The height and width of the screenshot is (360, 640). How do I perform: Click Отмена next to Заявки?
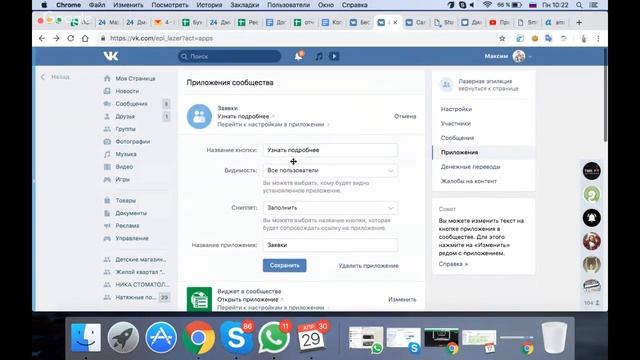(405, 116)
